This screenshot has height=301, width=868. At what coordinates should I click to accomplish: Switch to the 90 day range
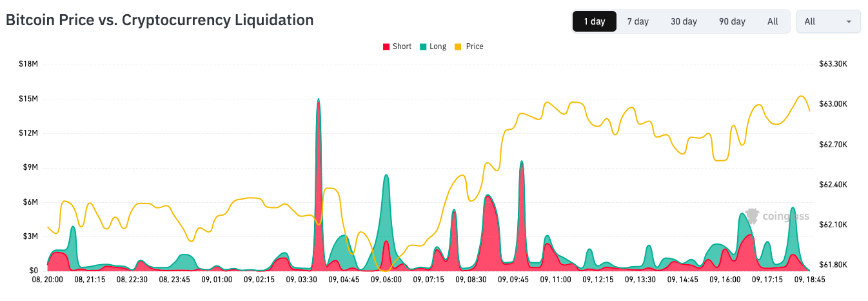pyautogui.click(x=732, y=21)
